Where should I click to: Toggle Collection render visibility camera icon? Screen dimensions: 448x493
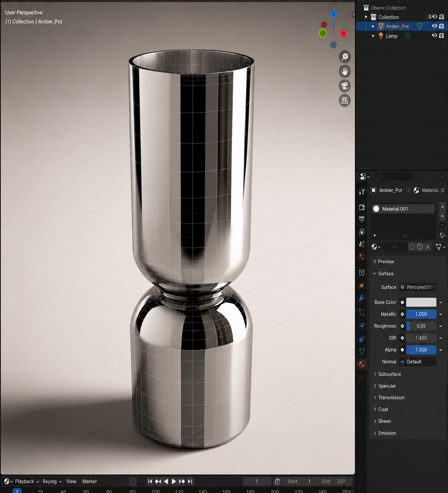pos(442,17)
